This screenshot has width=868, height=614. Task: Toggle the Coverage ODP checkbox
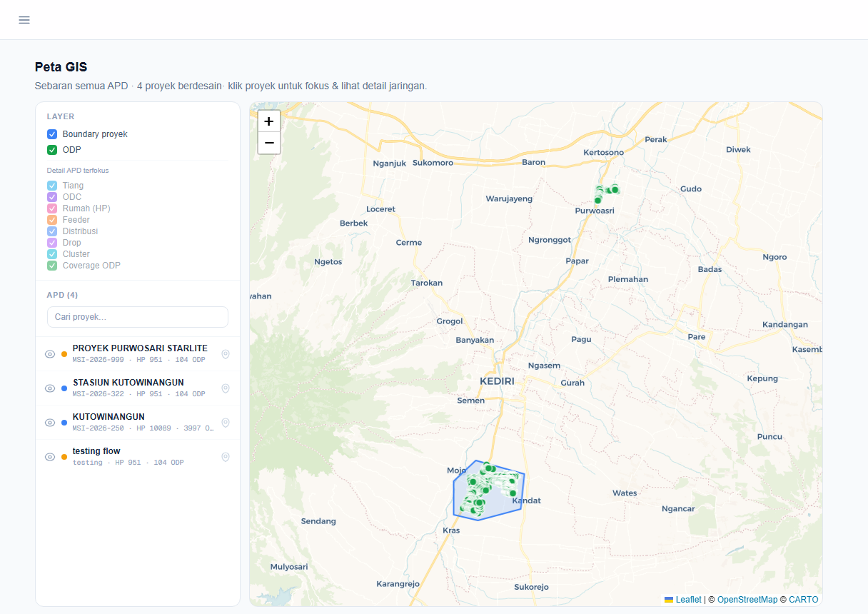tap(52, 266)
